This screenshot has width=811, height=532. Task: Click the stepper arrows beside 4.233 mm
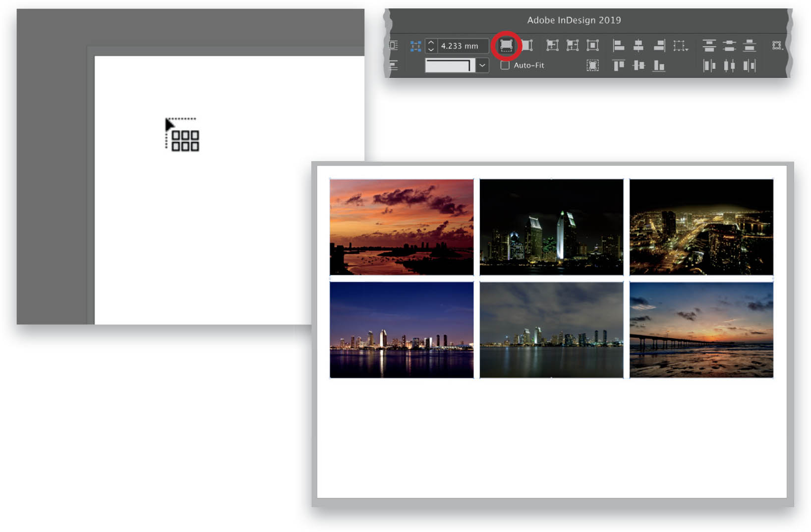(431, 46)
